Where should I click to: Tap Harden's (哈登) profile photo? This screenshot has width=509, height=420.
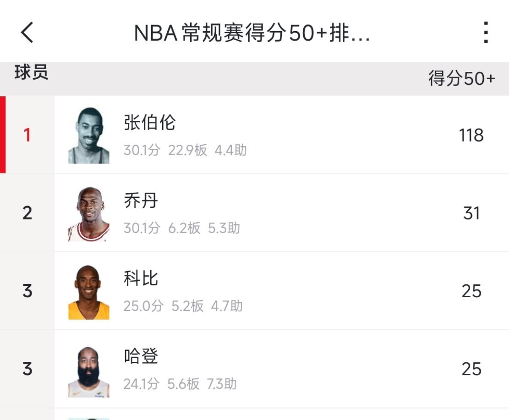[x=89, y=369]
